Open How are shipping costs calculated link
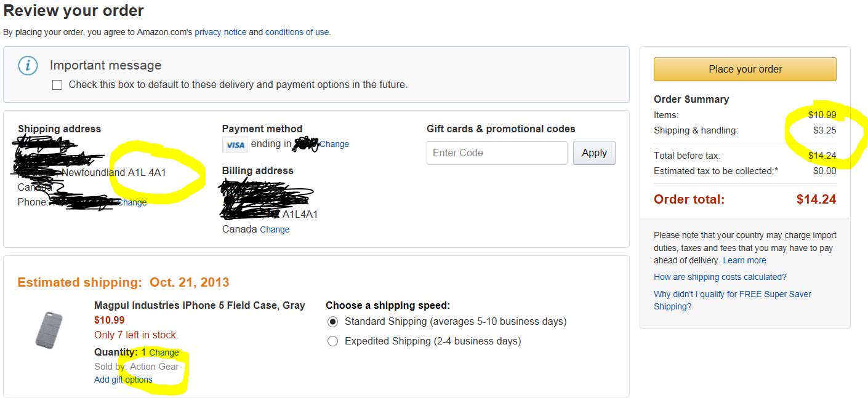This screenshot has width=868, height=398. [720, 277]
